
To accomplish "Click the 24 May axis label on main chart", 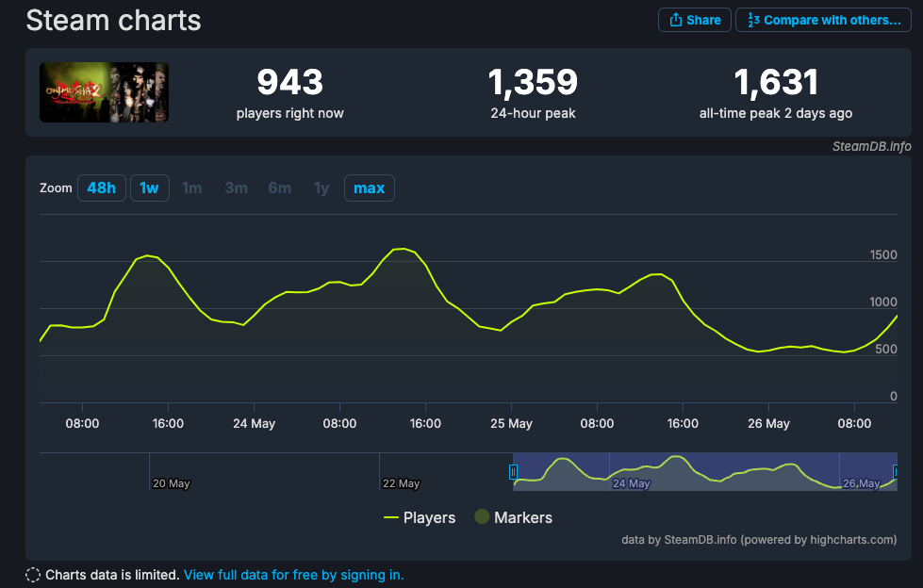I will pyautogui.click(x=254, y=424).
